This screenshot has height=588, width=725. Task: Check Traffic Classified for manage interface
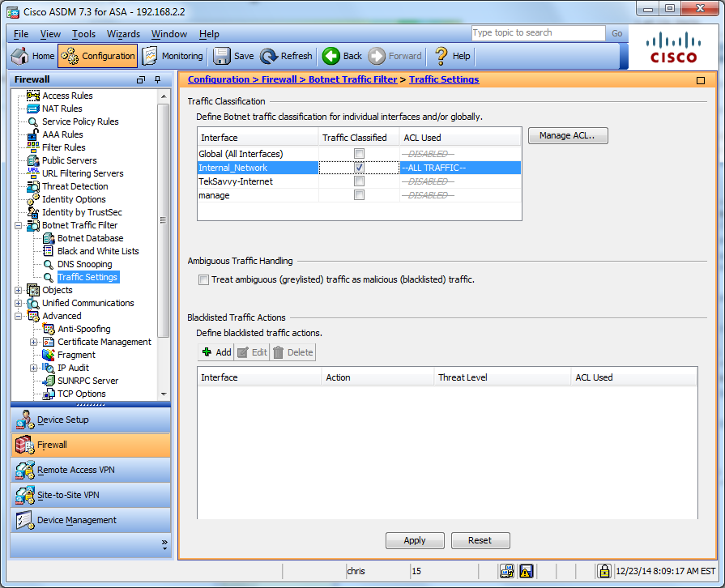[359, 195]
